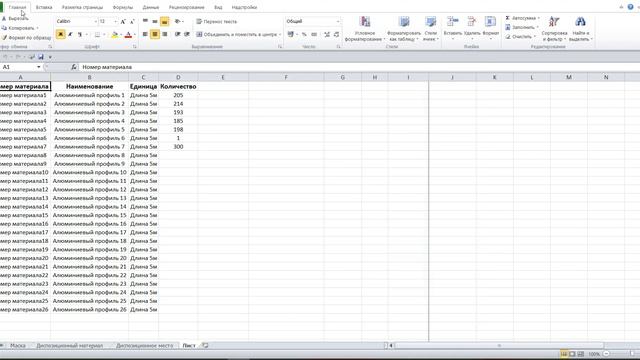The height and width of the screenshot is (360, 640).
Task: Select column D header
Action: (x=178, y=77)
